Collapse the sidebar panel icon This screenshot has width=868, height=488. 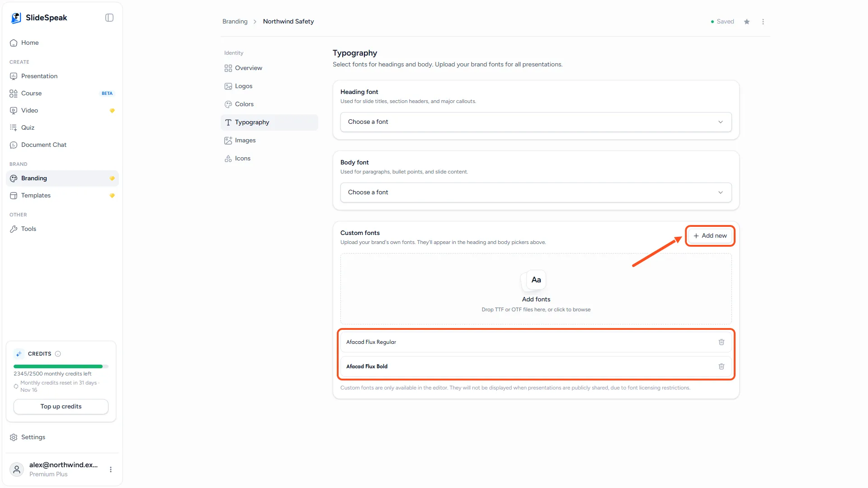click(x=109, y=18)
